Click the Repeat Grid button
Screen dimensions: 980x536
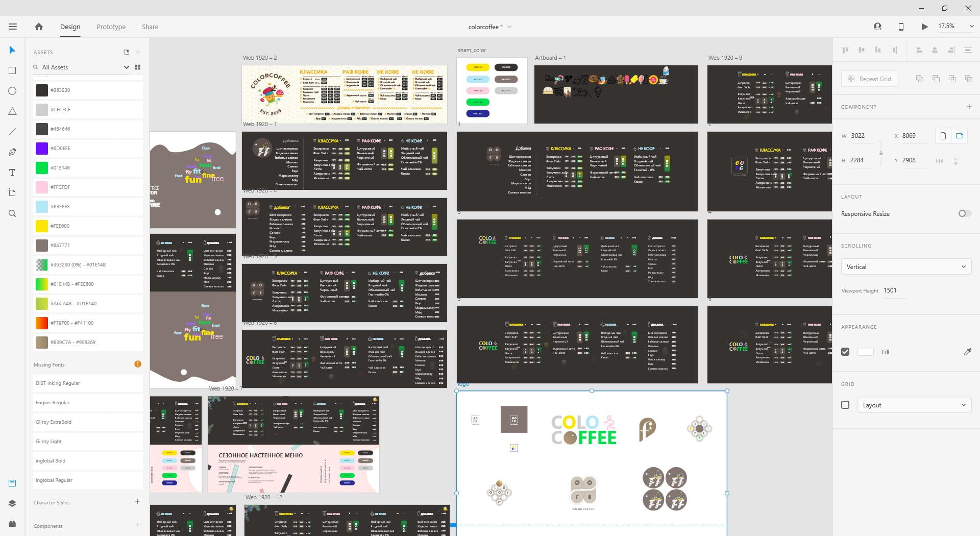click(870, 79)
